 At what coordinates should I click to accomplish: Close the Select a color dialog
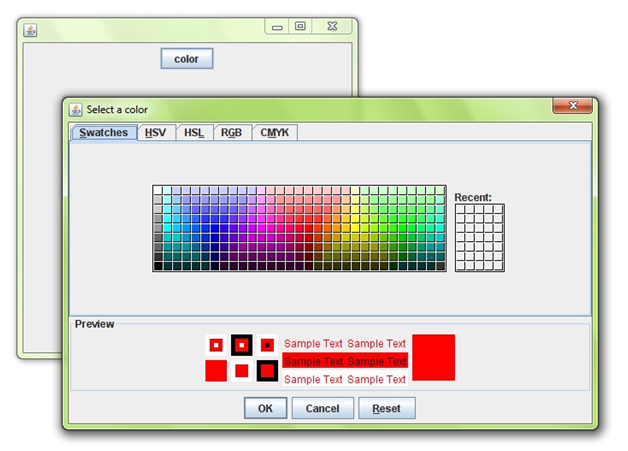[x=573, y=106]
